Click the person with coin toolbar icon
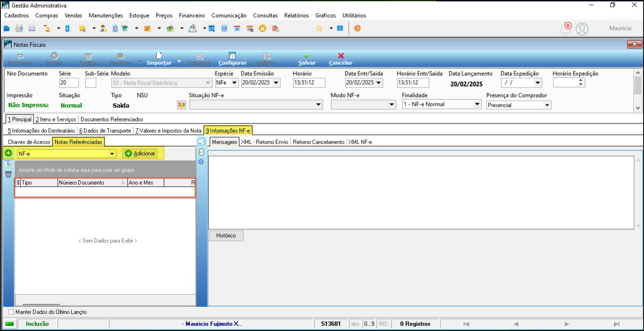 [103, 28]
